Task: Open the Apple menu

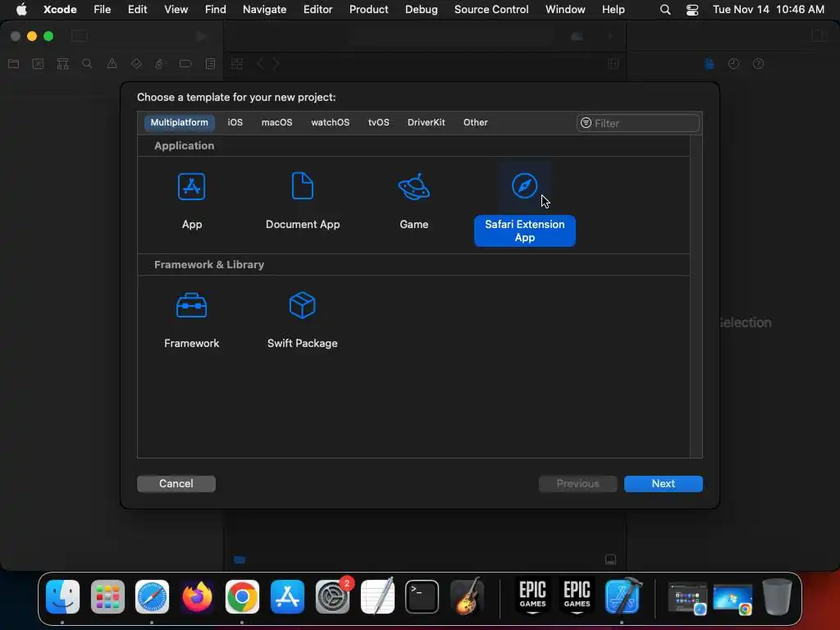Action: click(21, 9)
